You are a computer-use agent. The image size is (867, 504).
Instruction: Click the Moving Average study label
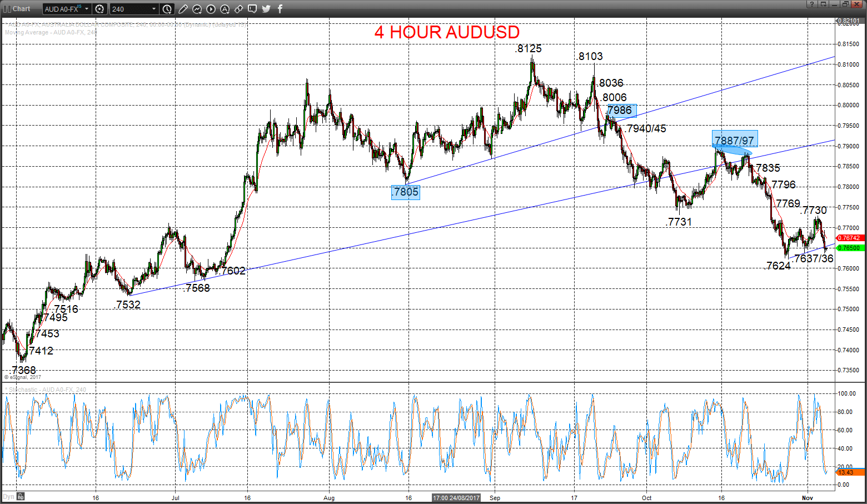point(51,32)
